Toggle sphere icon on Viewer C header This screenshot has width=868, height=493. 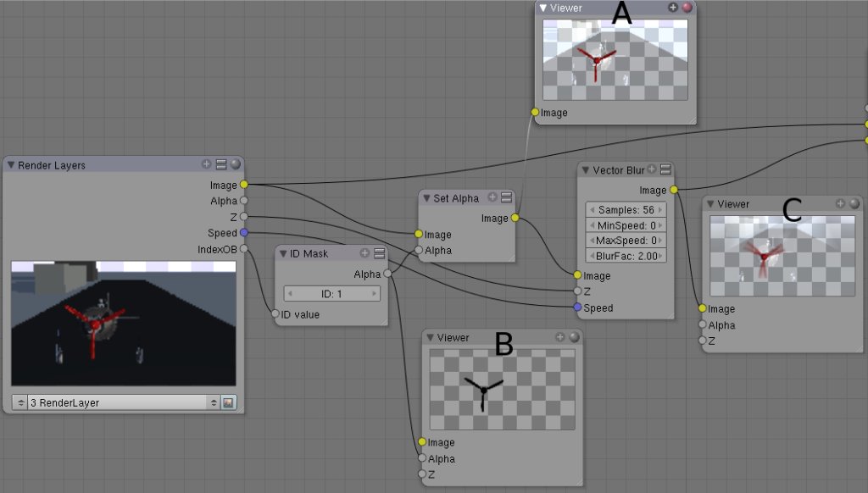854,203
